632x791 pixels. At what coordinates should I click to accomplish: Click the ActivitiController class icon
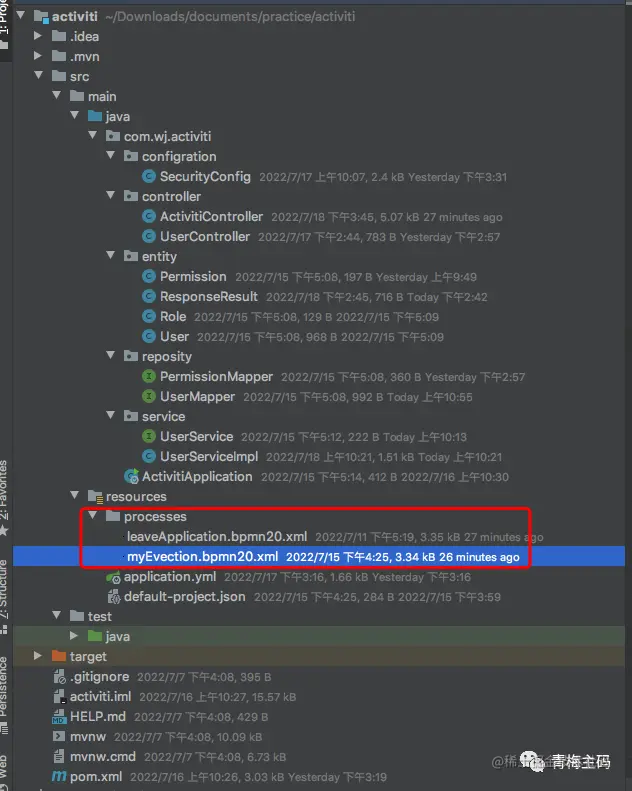[149, 216]
